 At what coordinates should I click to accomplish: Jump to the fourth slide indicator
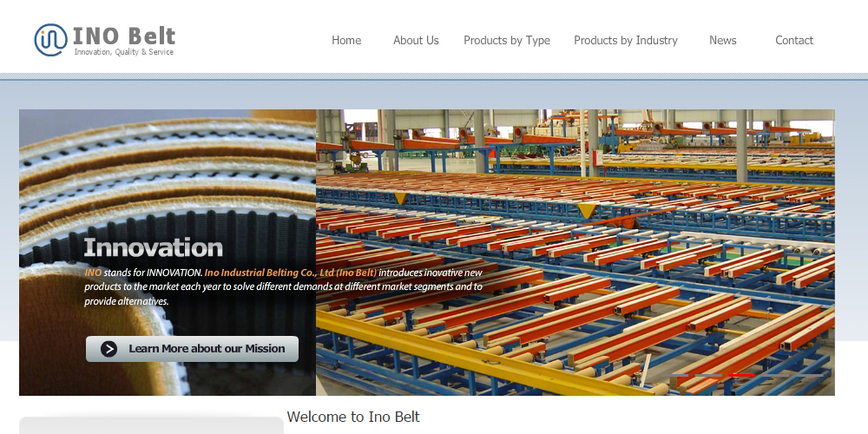775,375
